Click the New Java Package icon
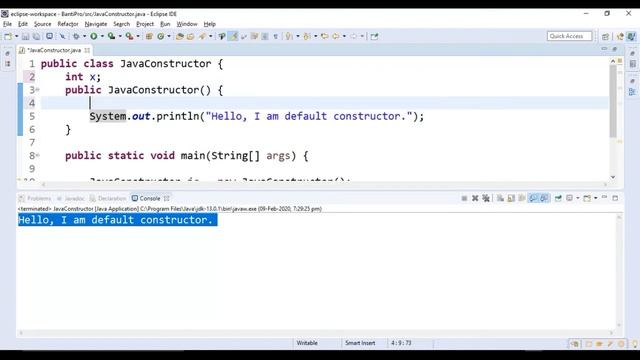 point(149,36)
